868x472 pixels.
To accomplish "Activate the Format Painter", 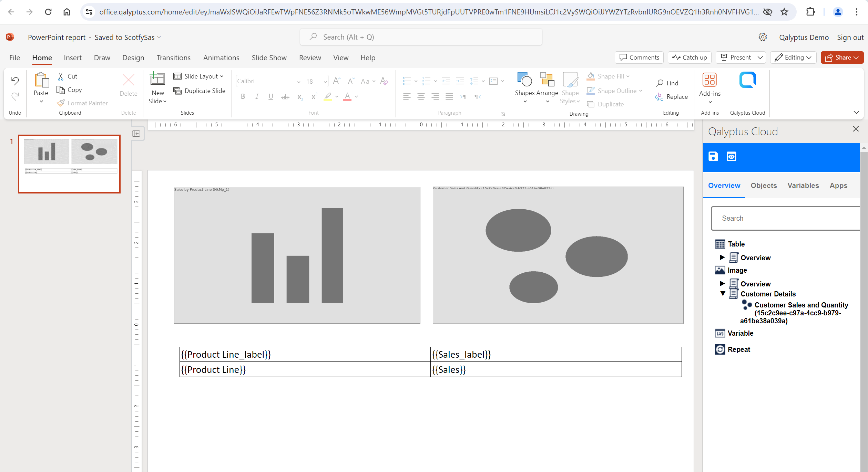I will [x=82, y=103].
